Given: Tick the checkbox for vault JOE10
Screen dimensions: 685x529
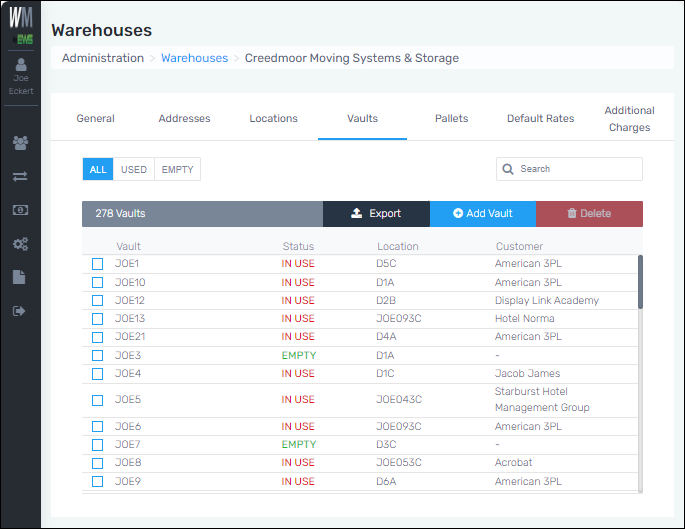Looking at the screenshot, I should pyautogui.click(x=97, y=283).
